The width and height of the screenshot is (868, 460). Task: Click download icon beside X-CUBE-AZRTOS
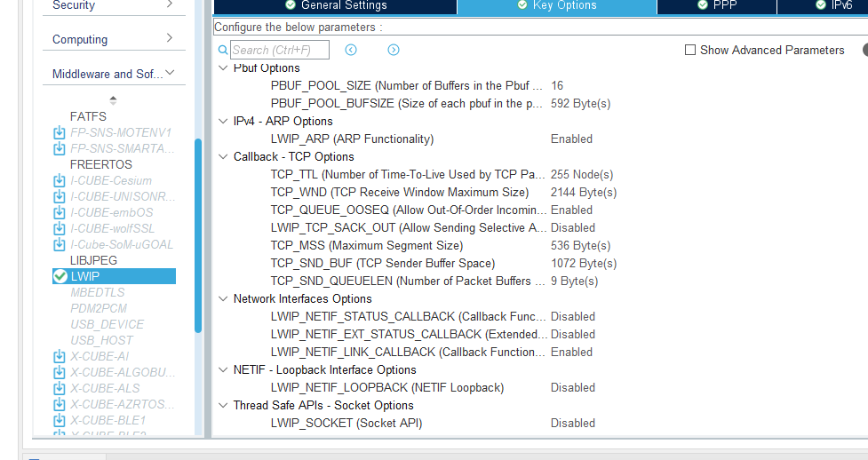click(x=60, y=405)
